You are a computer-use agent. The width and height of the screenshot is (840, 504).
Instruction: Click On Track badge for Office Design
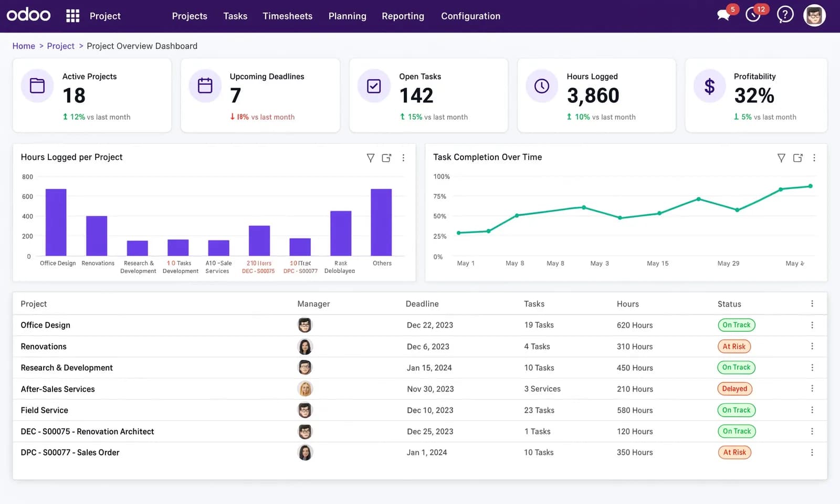736,325
